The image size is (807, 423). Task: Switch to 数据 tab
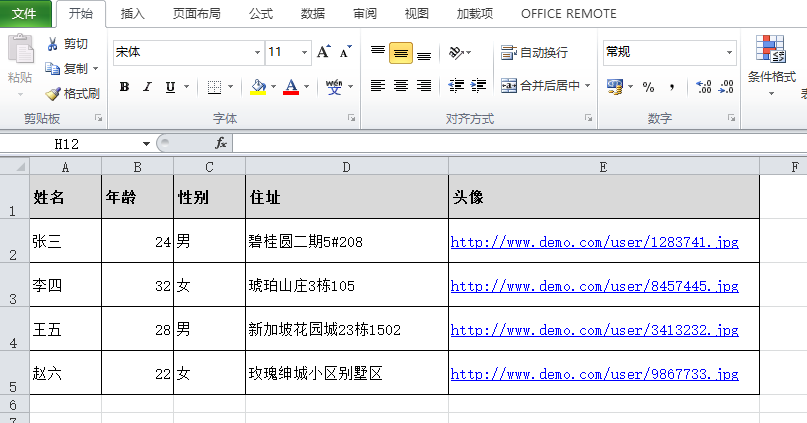click(x=313, y=14)
